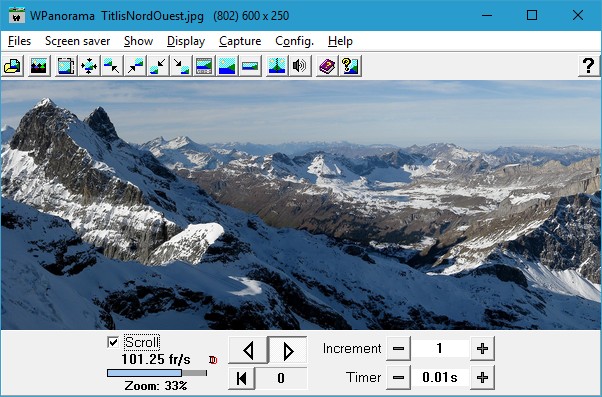Move window to the top-right corner icon
The image size is (602, 397).
(x=135, y=66)
